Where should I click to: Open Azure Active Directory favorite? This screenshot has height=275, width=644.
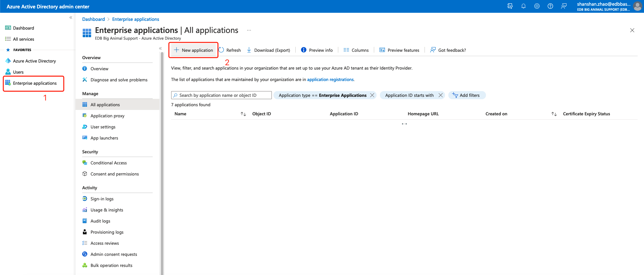31,61
